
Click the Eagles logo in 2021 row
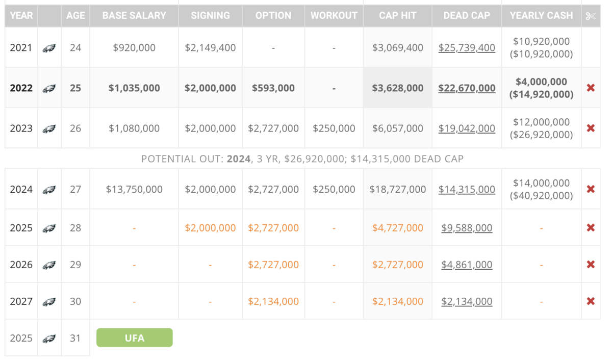(49, 48)
